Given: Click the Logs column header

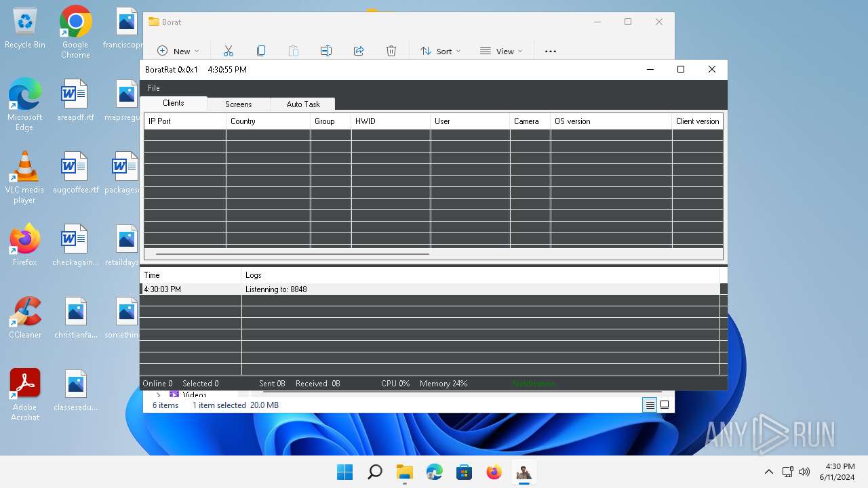Looking at the screenshot, I should tap(480, 275).
